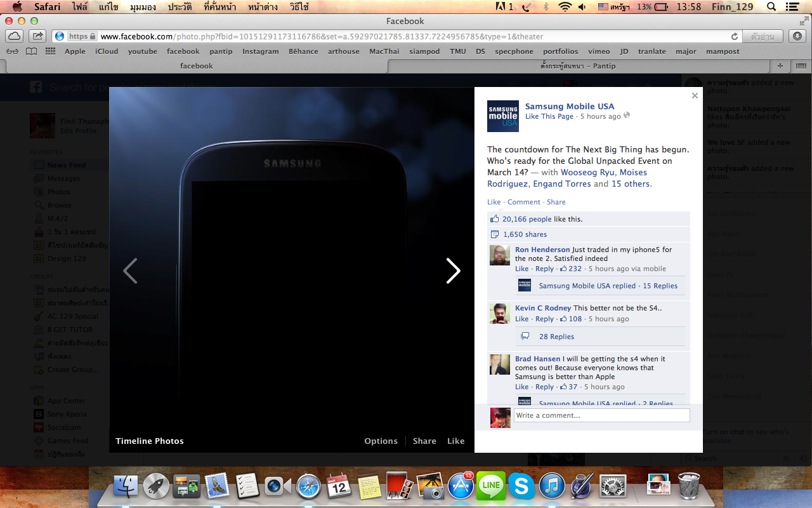812x508 pixels.
Task: Click the Safari compass icon in the Dock
Action: click(308, 486)
